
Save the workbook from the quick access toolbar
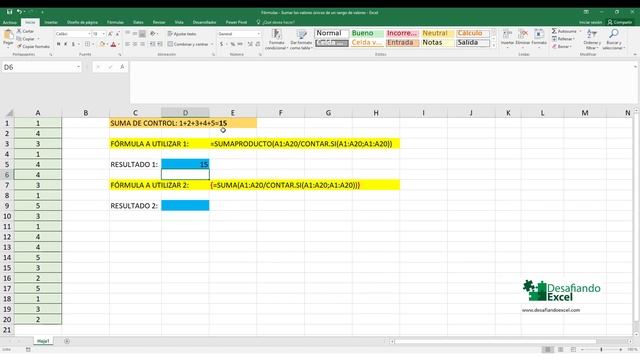coord(9,12)
